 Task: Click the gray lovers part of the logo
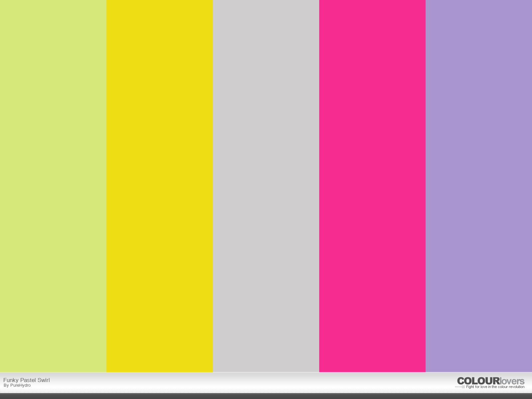point(512,381)
